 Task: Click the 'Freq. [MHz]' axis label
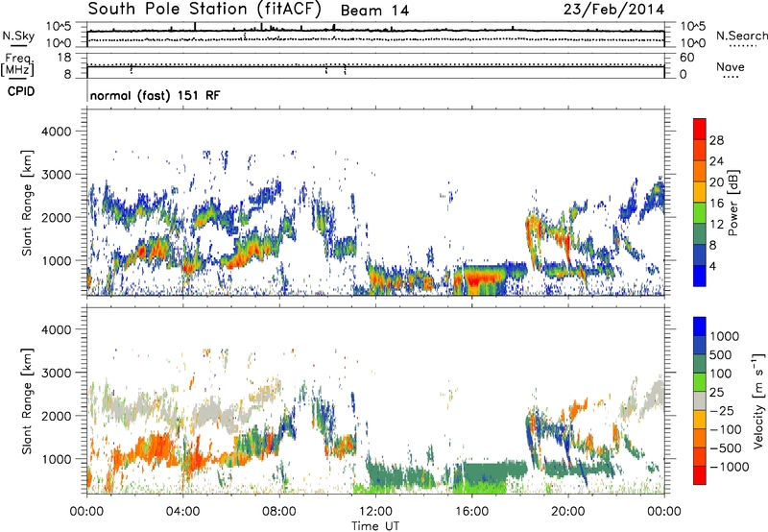18,64
